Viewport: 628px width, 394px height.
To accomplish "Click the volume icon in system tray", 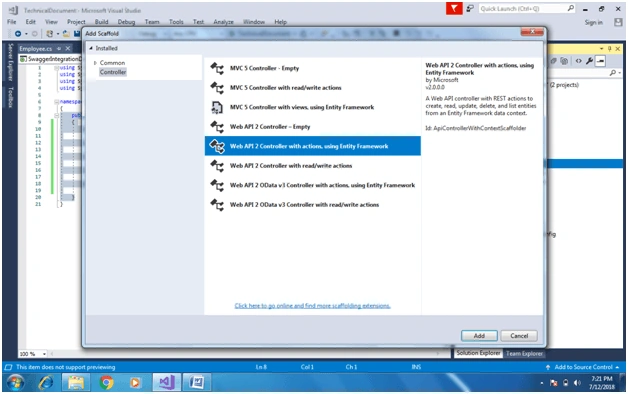I will (577, 383).
